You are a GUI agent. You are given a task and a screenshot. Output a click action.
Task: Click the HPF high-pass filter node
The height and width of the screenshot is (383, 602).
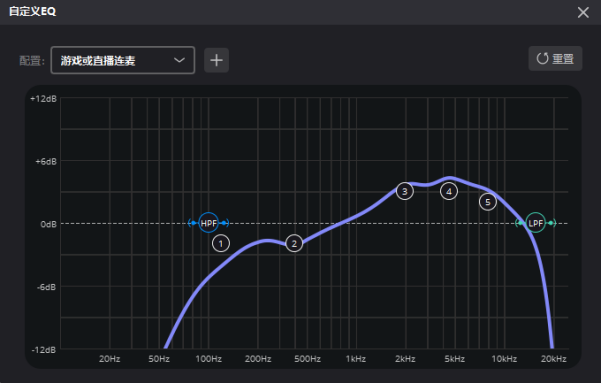tap(208, 223)
